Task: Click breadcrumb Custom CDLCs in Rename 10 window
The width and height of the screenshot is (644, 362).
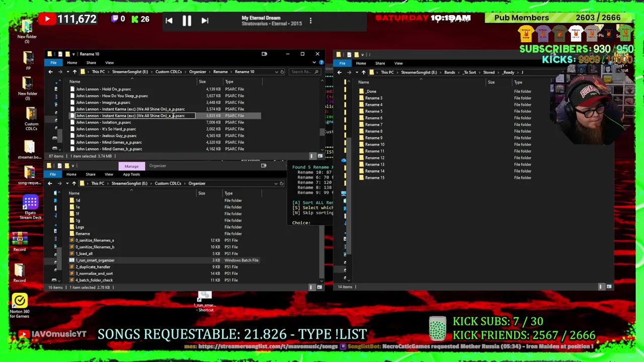Action: click(x=169, y=72)
